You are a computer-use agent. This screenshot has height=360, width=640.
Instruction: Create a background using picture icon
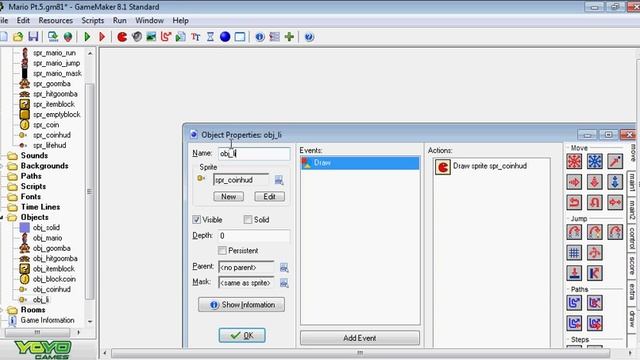pos(151,37)
